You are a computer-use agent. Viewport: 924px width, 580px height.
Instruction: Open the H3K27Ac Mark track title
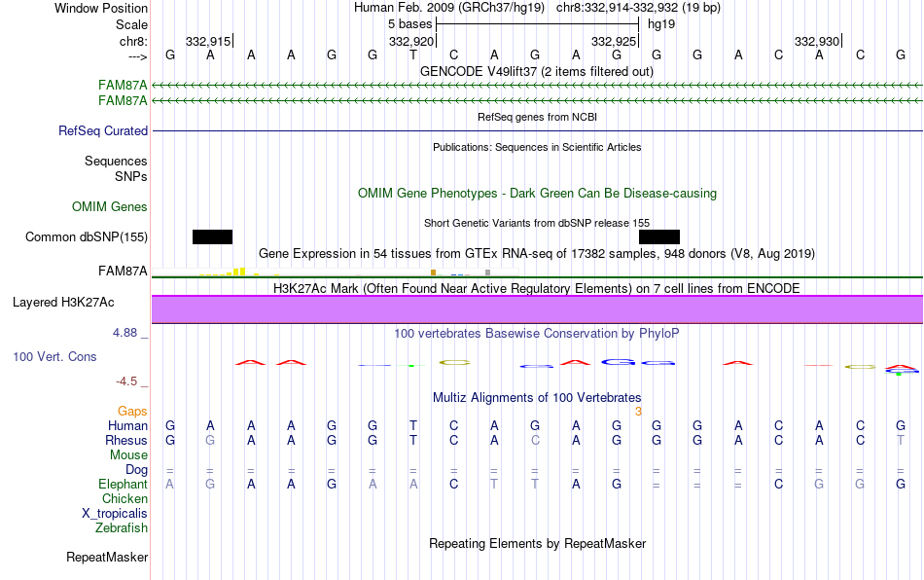tap(537, 288)
